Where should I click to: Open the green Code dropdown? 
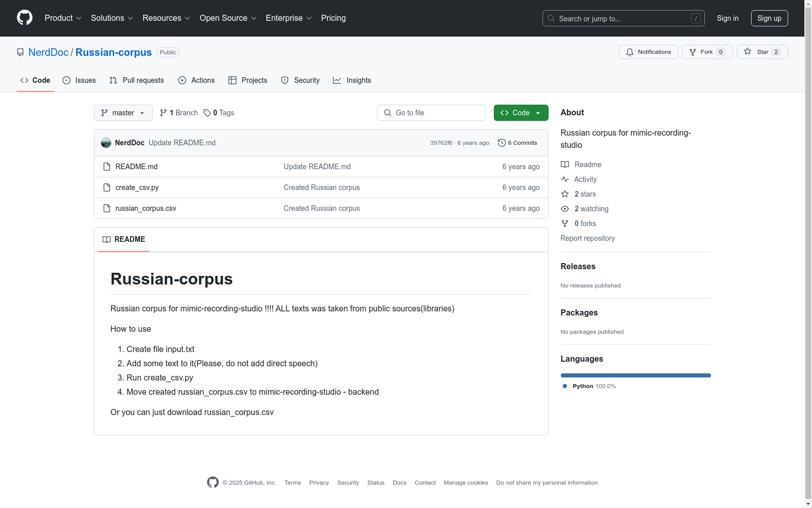pyautogui.click(x=521, y=113)
